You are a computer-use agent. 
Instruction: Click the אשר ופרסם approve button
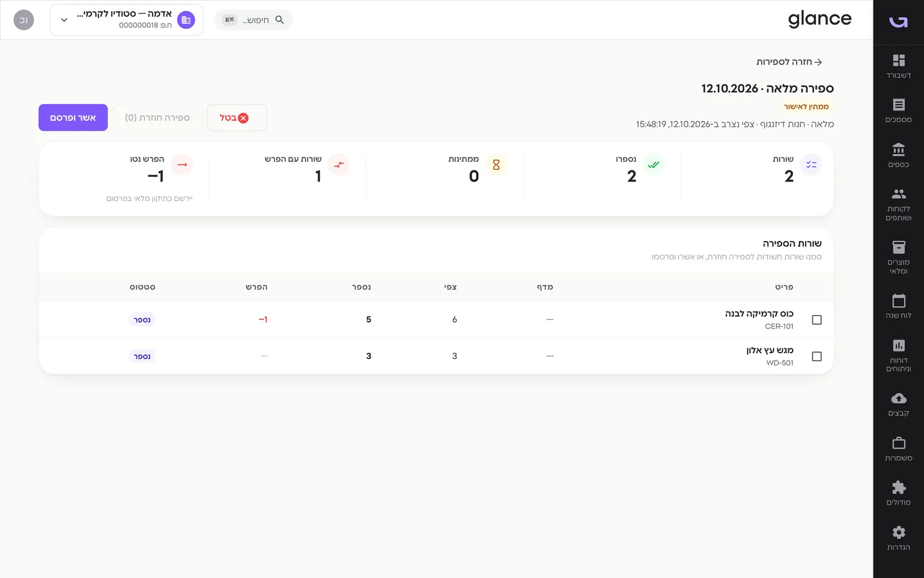click(73, 117)
